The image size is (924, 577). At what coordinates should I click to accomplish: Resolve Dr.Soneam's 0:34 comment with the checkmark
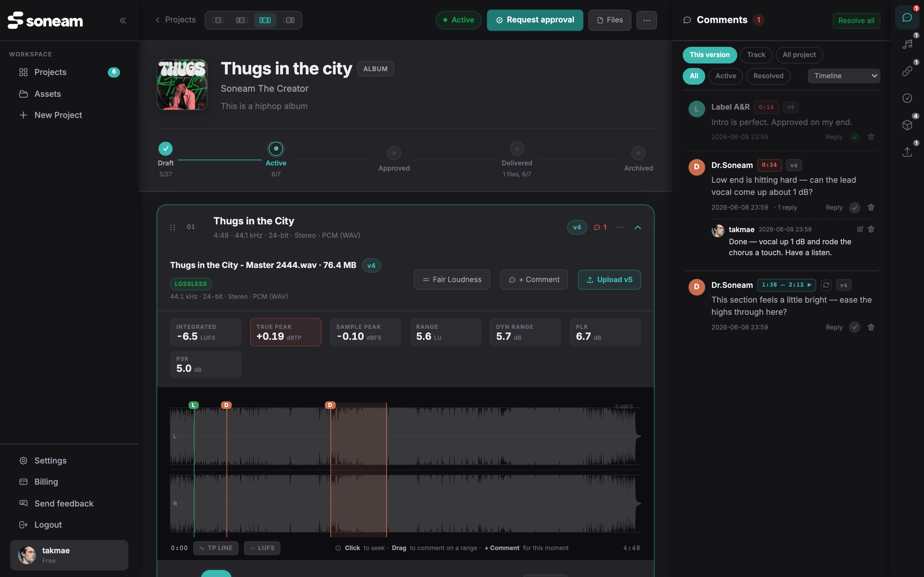854,208
